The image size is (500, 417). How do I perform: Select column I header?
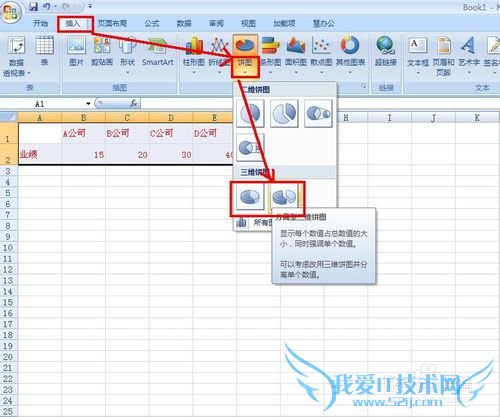click(389, 117)
